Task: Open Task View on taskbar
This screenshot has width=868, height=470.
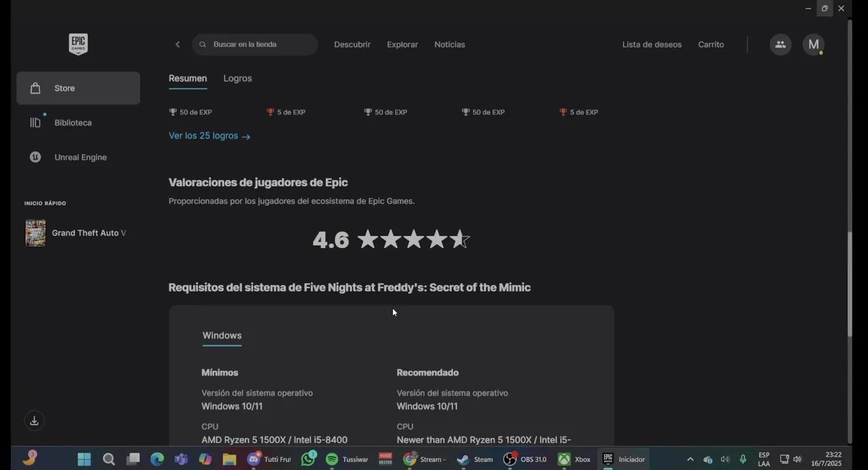Action: (133, 460)
